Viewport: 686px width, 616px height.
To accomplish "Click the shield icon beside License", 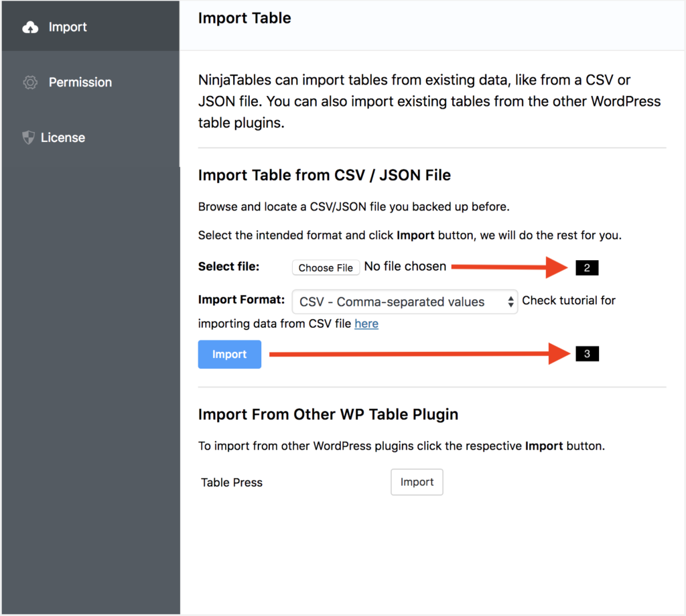I will click(28, 137).
